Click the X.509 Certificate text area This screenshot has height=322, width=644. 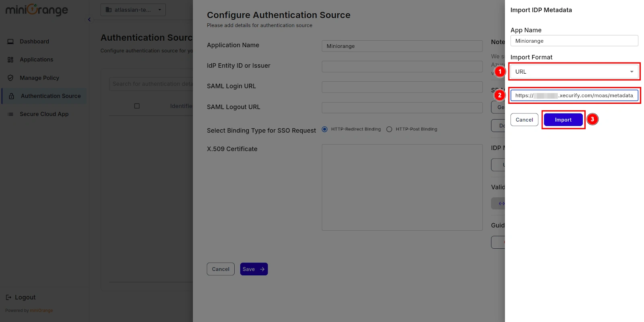(402, 187)
